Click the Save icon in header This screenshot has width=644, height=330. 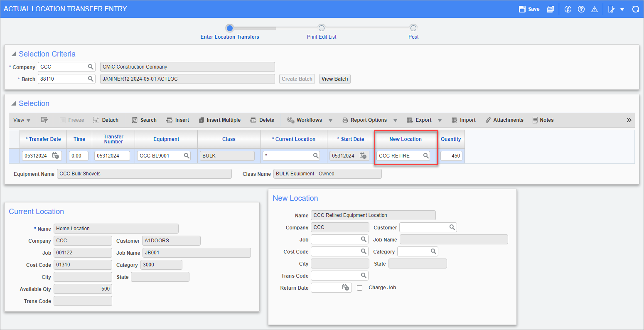click(523, 9)
